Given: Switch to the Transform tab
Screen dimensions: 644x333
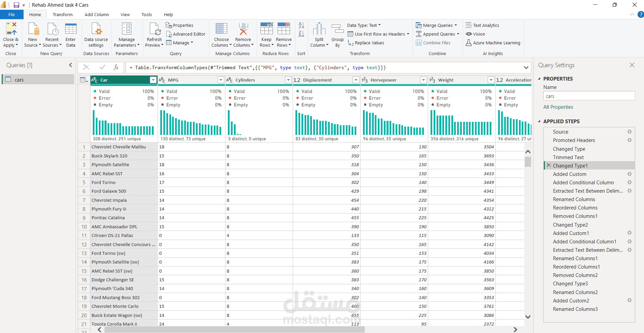Looking at the screenshot, I should pos(63,14).
